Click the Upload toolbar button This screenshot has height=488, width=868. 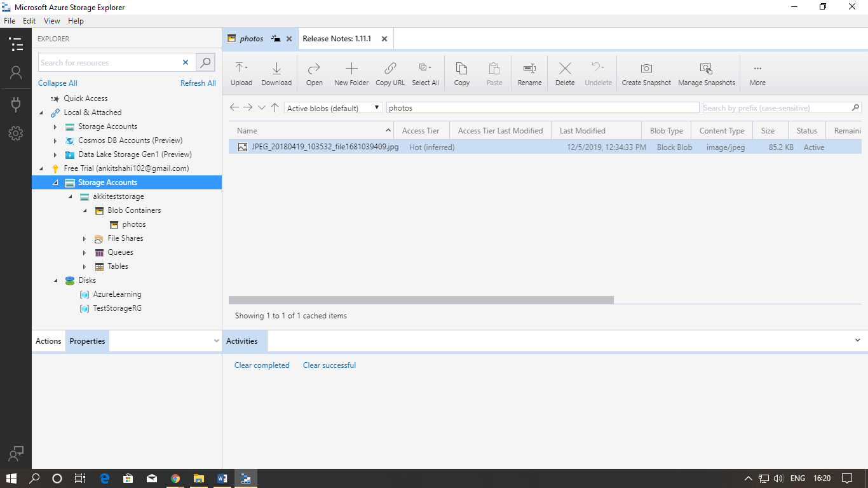coord(241,74)
